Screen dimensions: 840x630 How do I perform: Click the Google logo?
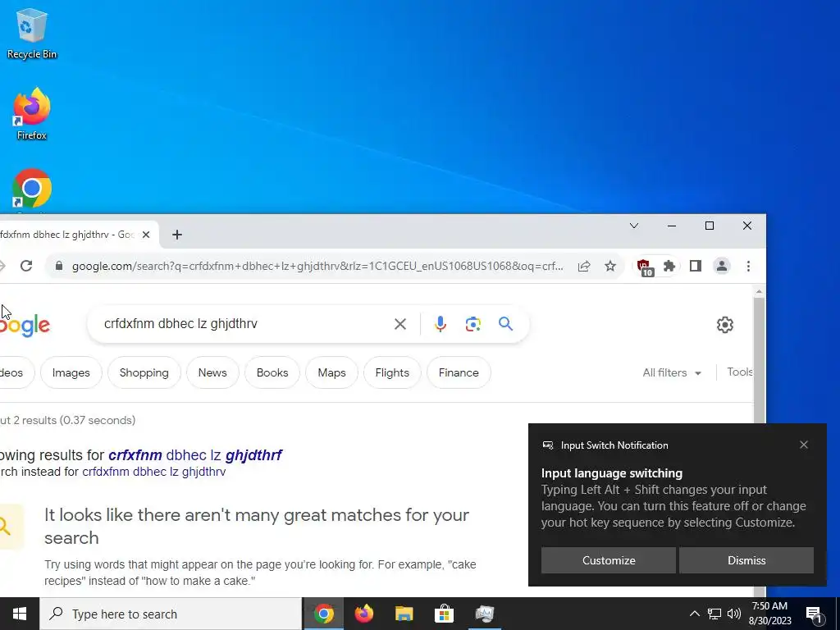point(25,325)
